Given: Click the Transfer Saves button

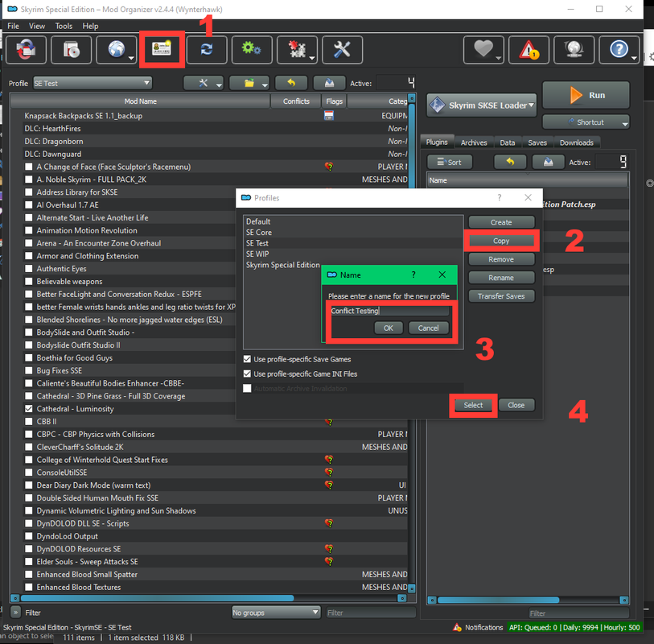Looking at the screenshot, I should click(501, 296).
